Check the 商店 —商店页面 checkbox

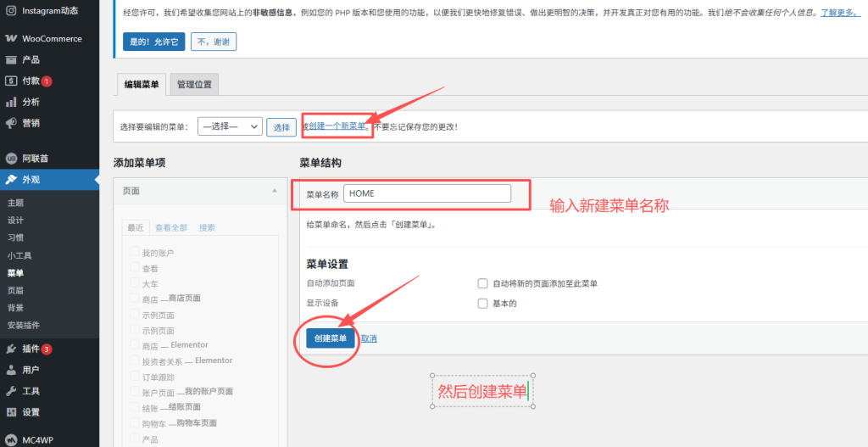(x=135, y=298)
